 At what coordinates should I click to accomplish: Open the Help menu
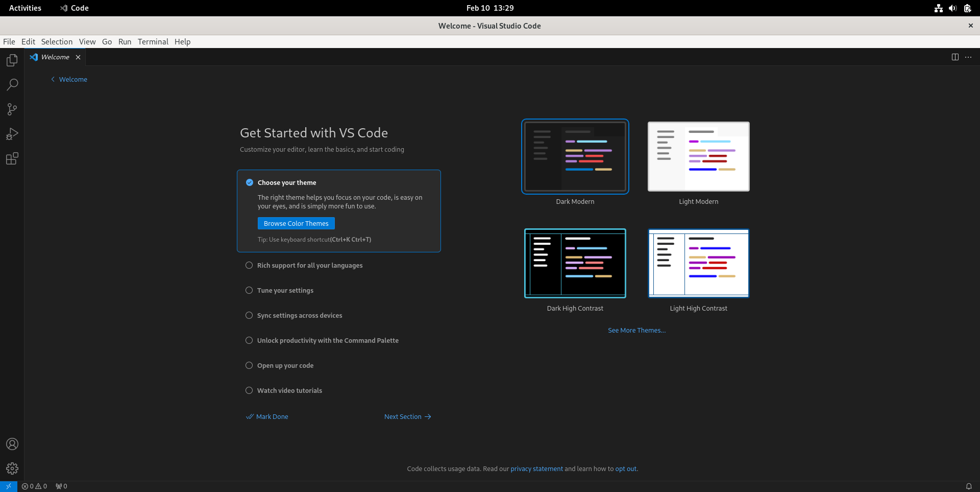coord(182,42)
